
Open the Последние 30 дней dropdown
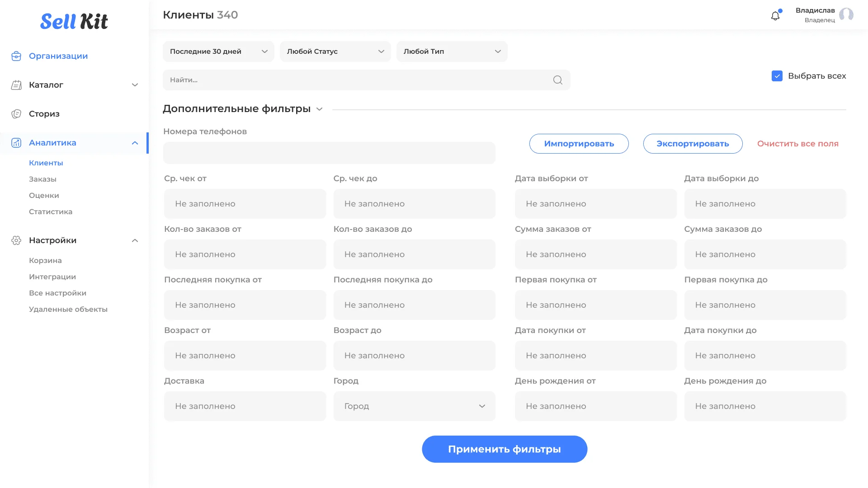[x=217, y=51]
